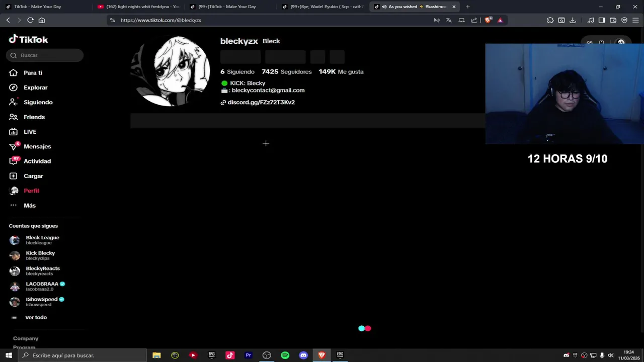Screen dimensions: 644x362
Task: Open a new browser tab
Action: 467,7
